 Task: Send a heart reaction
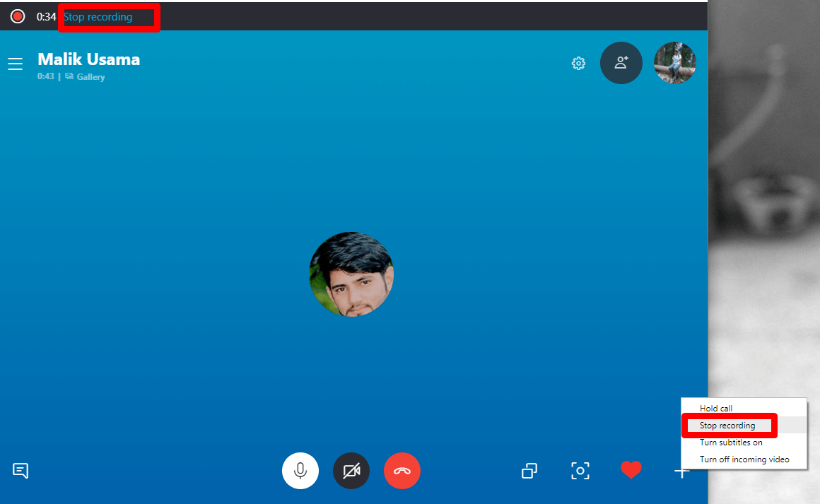pos(631,470)
